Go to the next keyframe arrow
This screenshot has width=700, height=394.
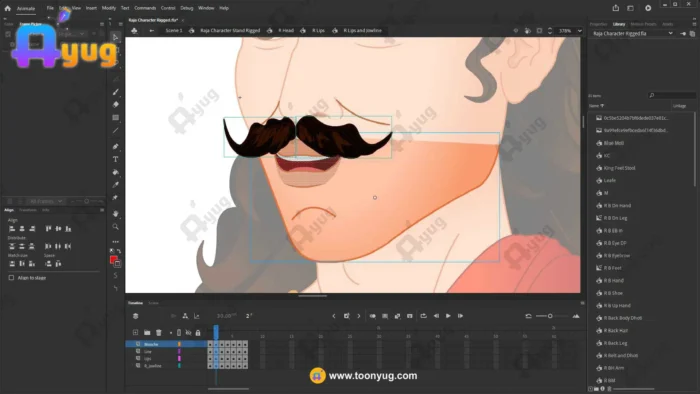point(358,316)
